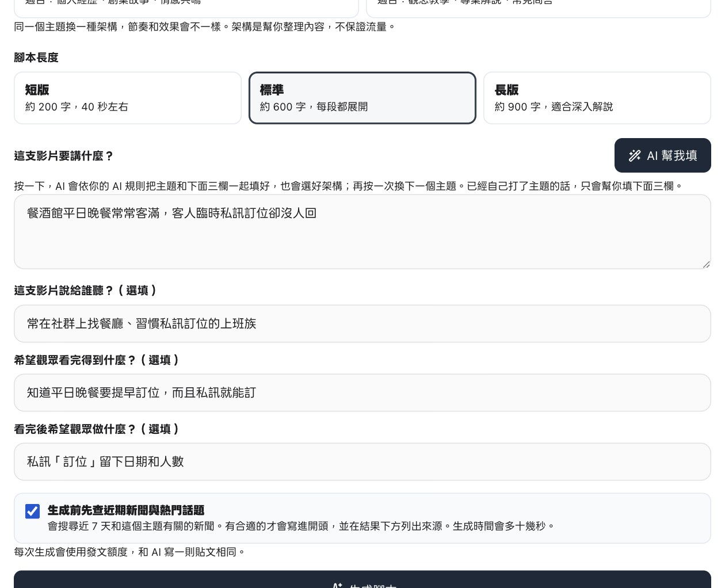Select the 標準 script length option

coord(362,98)
